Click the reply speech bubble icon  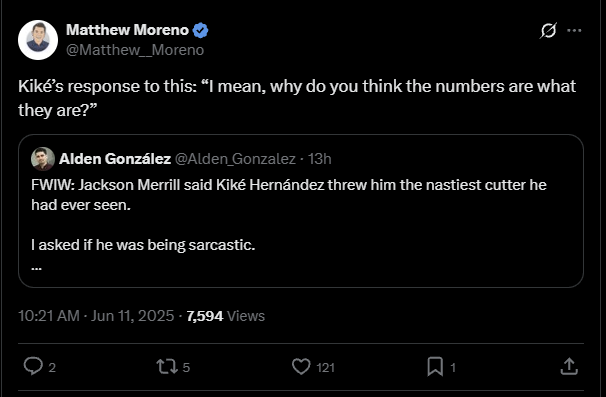(x=33, y=366)
